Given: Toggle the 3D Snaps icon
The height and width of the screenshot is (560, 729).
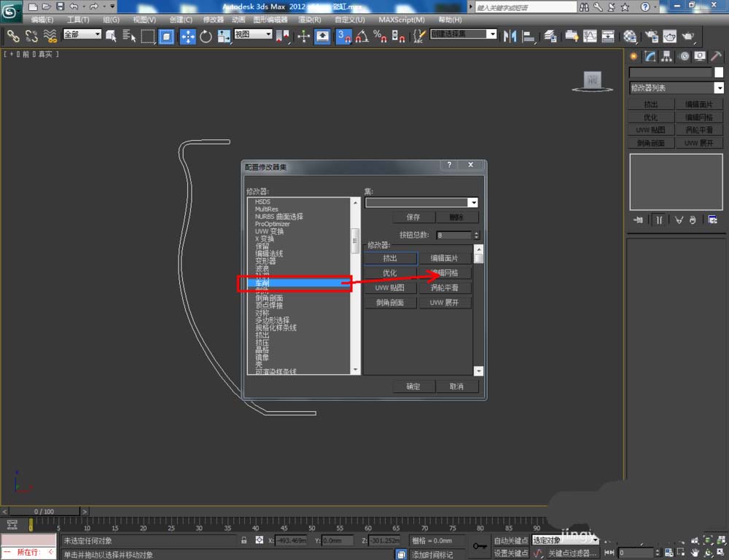Looking at the screenshot, I should (343, 36).
